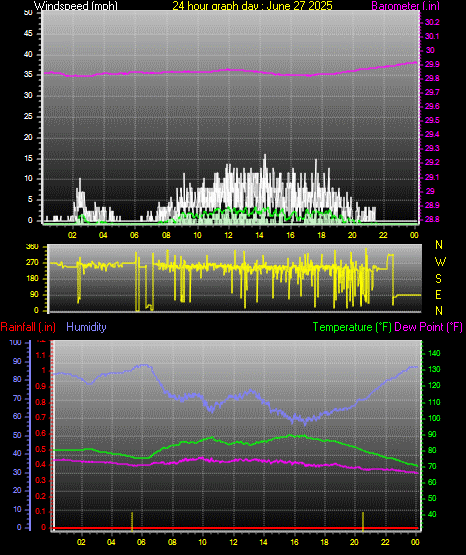
Task: Click hour label 22 under windspeed chart
Action: click(x=383, y=235)
